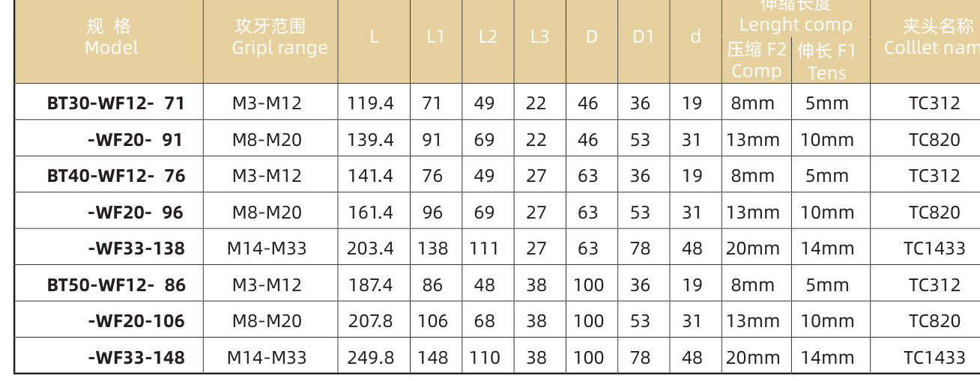Click the -WF33-148 model row label
The width and height of the screenshot is (980, 381).
[136, 357]
